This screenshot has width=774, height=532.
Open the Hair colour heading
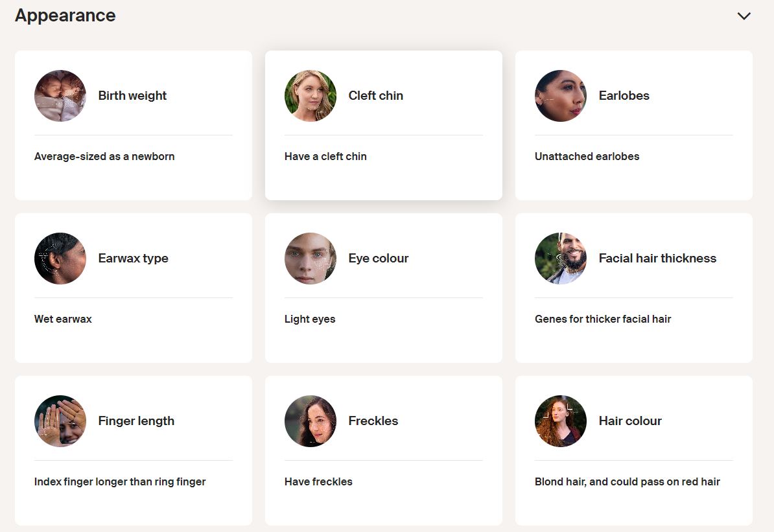(629, 421)
